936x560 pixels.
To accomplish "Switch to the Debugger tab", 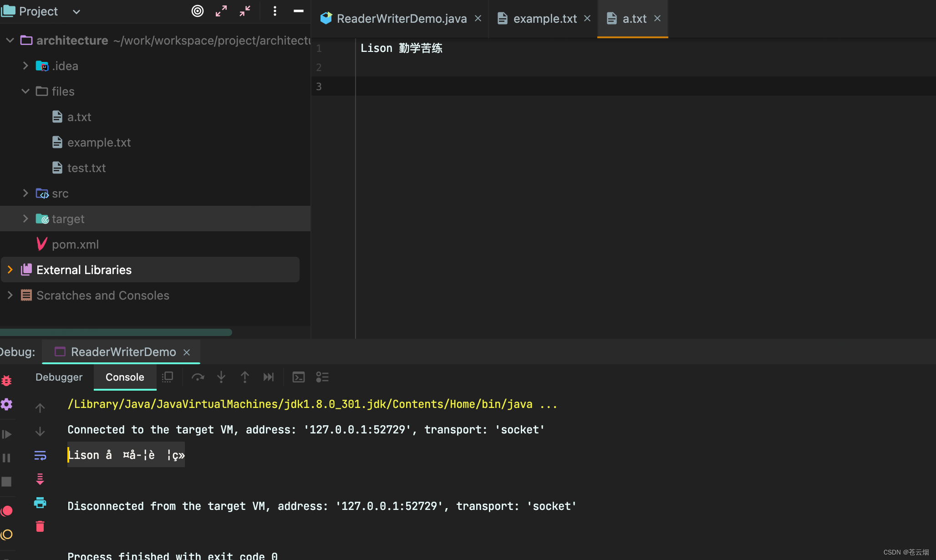I will point(59,377).
